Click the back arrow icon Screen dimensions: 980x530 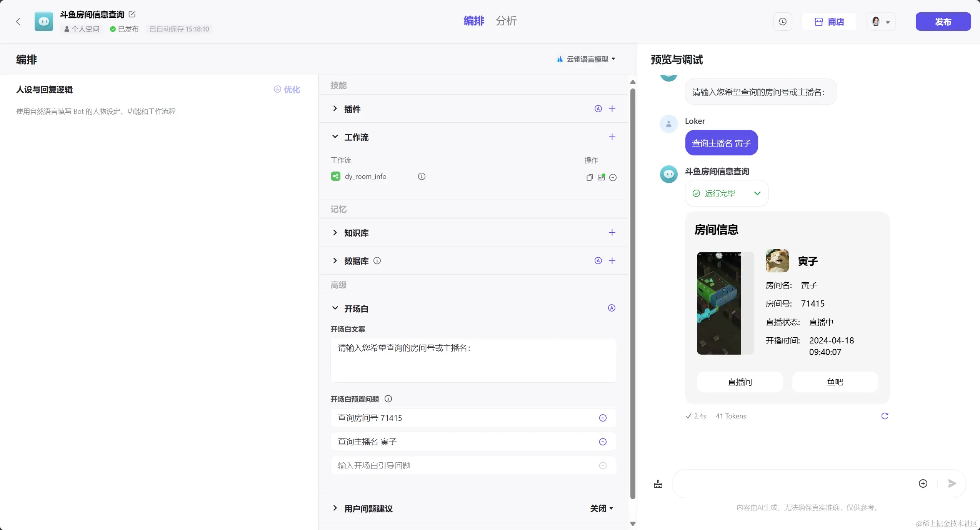pos(18,22)
